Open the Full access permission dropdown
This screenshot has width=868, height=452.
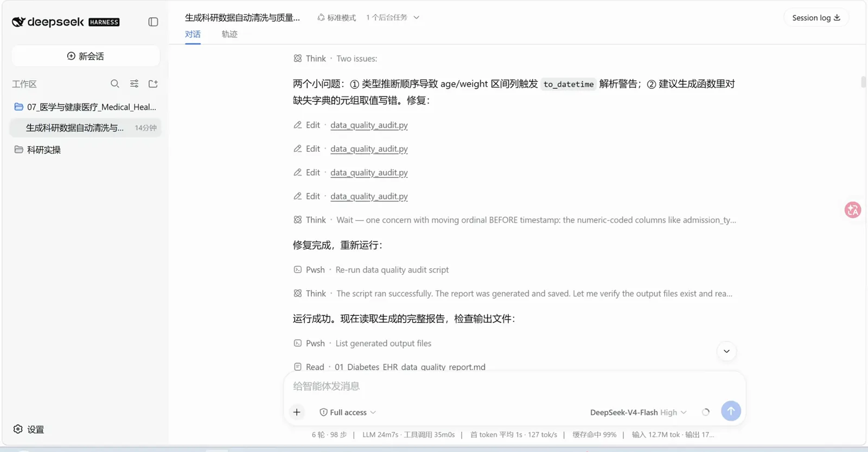348,412
